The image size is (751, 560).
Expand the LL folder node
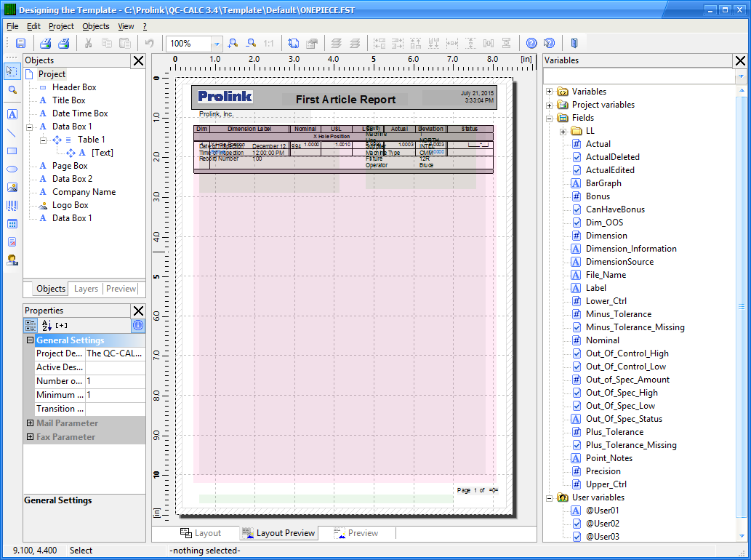pos(563,131)
